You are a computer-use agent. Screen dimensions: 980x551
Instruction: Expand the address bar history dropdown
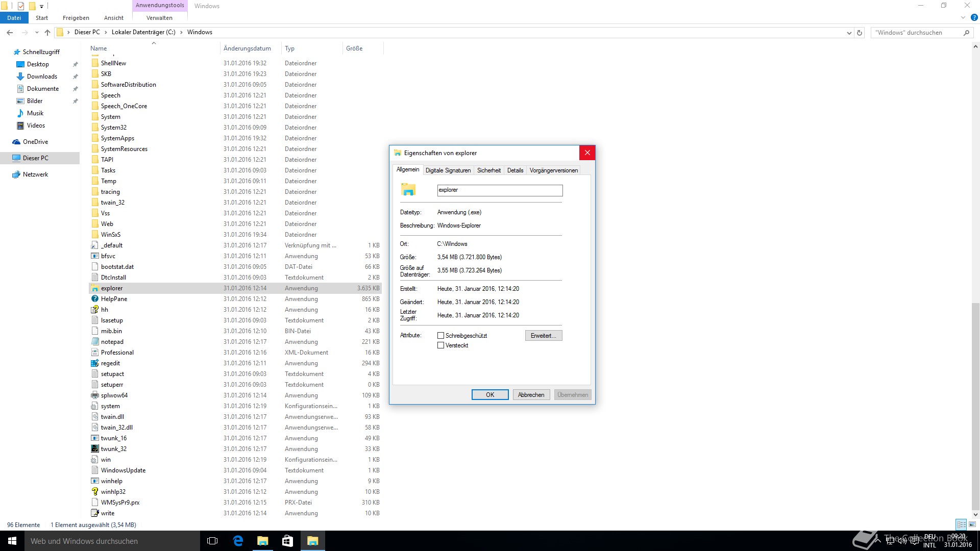[849, 33]
